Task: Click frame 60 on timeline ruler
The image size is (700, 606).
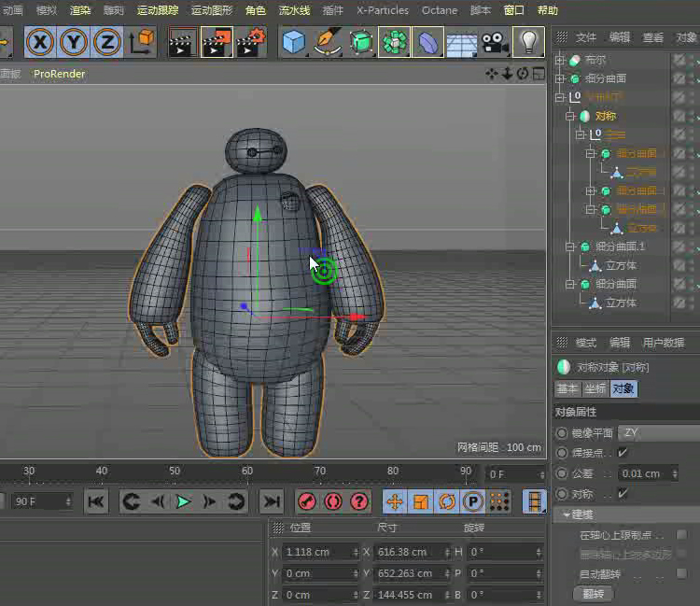Action: (x=247, y=472)
